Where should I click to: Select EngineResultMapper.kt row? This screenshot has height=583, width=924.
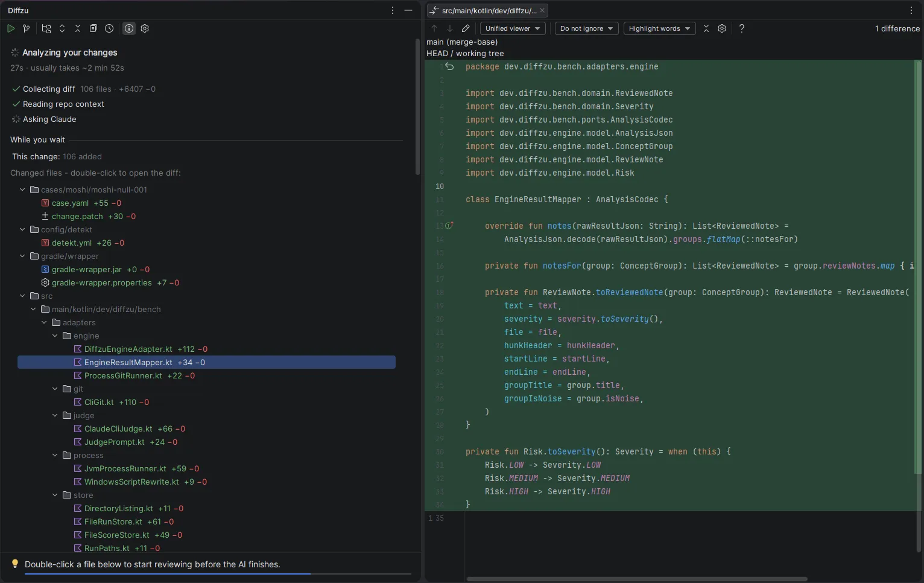(x=206, y=362)
